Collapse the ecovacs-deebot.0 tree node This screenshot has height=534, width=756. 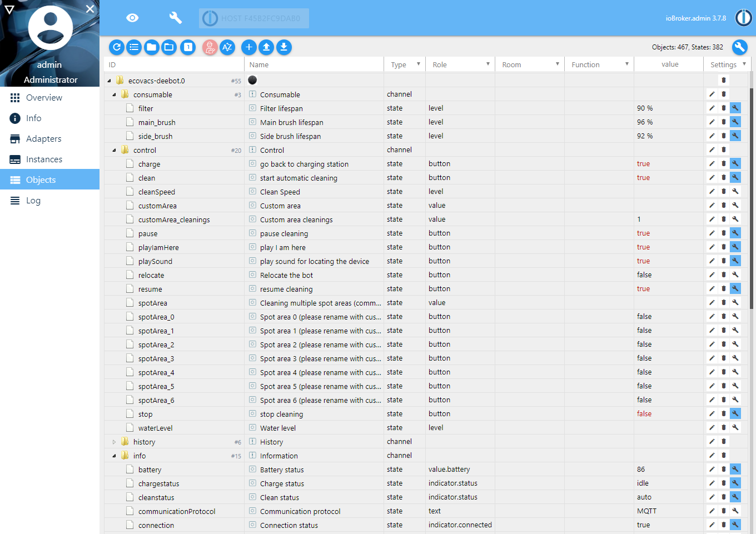(x=110, y=81)
